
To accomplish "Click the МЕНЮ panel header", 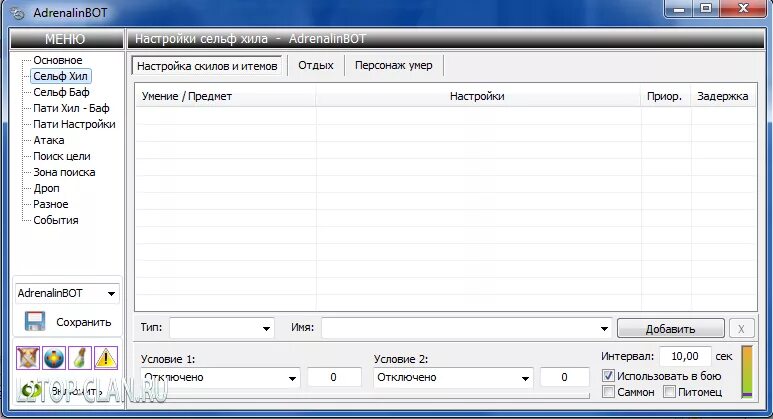I will pos(67,39).
